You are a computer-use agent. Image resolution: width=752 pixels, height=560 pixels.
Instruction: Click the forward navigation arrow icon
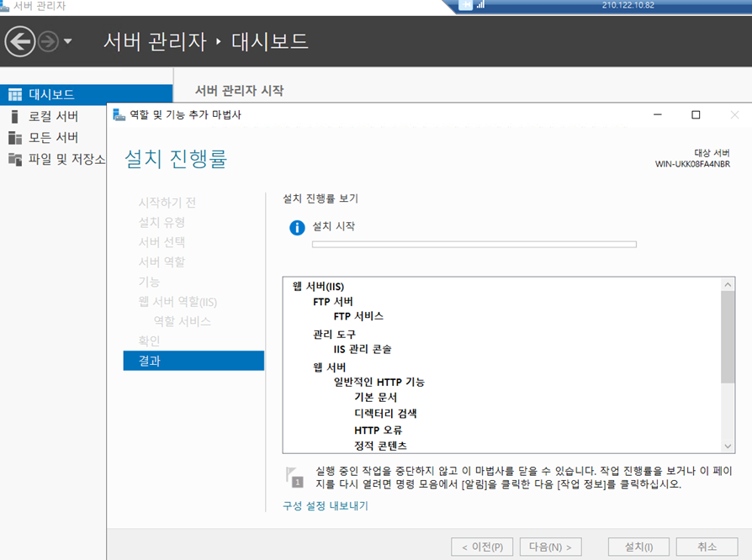[x=48, y=41]
